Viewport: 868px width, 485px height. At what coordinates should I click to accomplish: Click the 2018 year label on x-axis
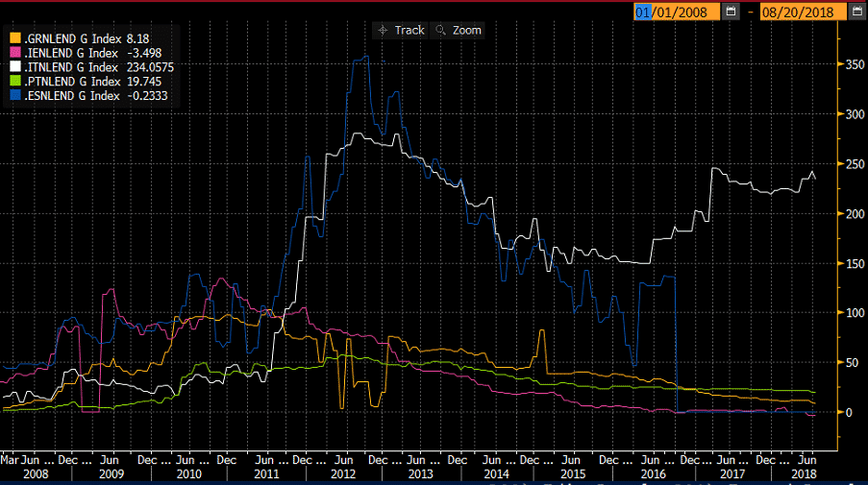coord(805,474)
